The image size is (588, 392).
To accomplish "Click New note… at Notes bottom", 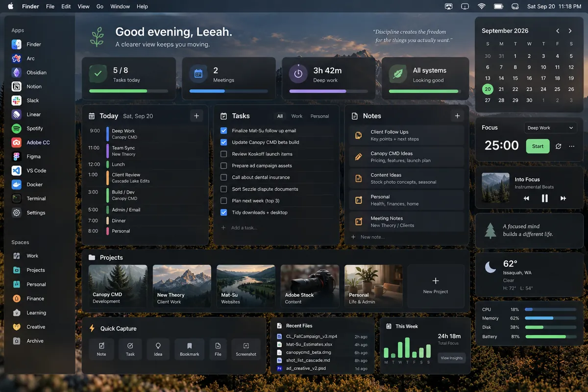I will [367, 237].
